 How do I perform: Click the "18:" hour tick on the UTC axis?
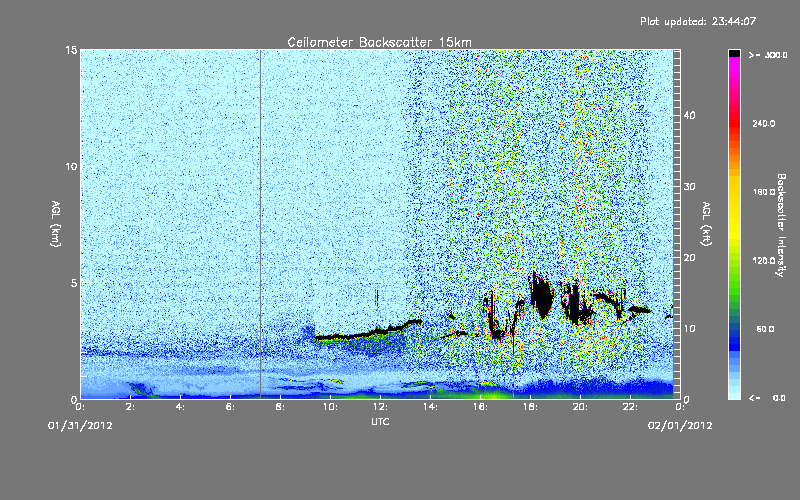coord(531,407)
